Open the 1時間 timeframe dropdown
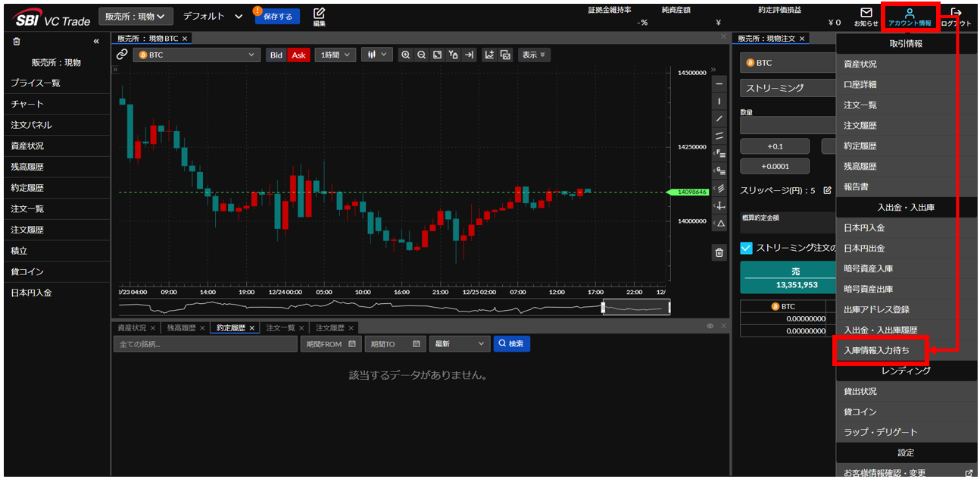Viewport: 980px width, 479px height. [x=336, y=55]
